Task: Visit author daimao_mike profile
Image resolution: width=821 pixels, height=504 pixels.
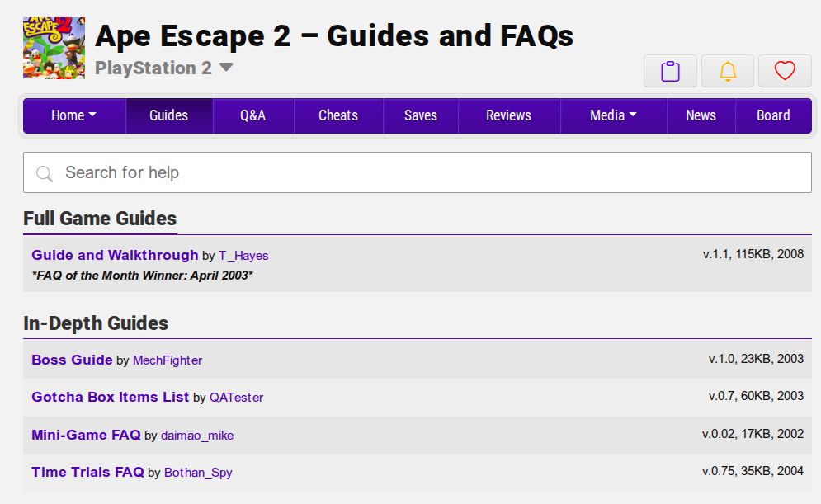Action: [x=197, y=436]
